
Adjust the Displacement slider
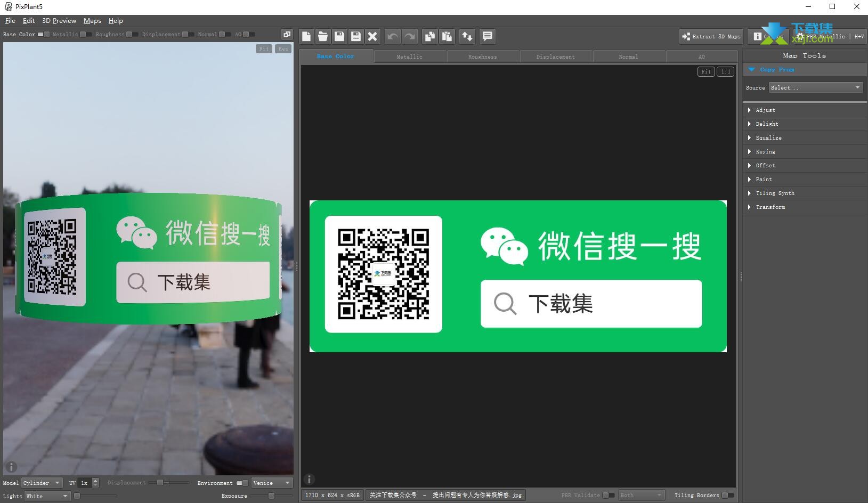coord(169,483)
